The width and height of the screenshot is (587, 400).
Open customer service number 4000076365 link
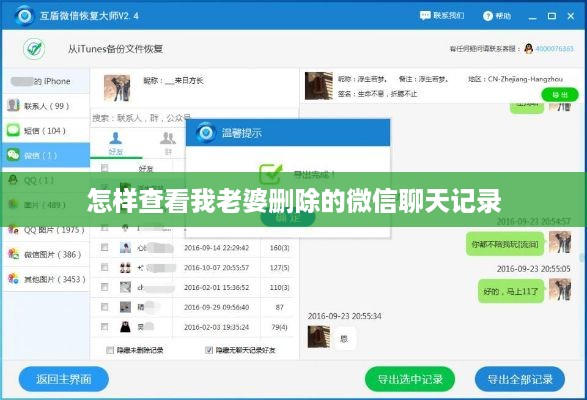(554, 49)
